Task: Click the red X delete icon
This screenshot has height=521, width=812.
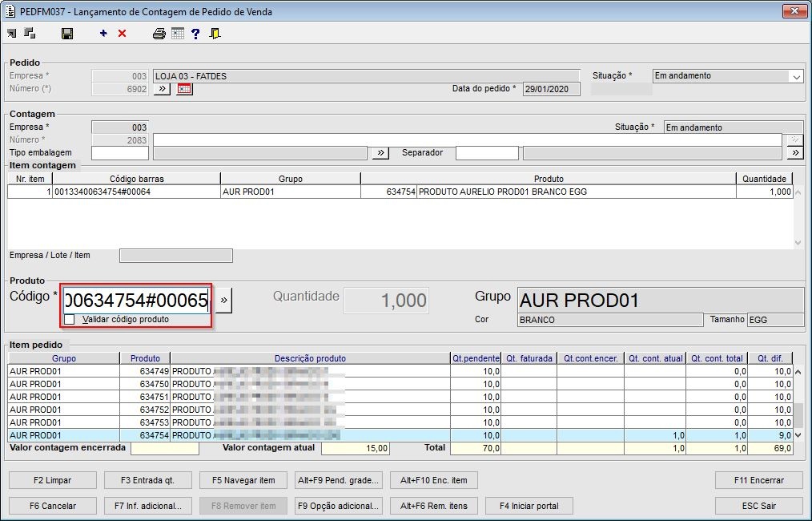Action: tap(122, 34)
